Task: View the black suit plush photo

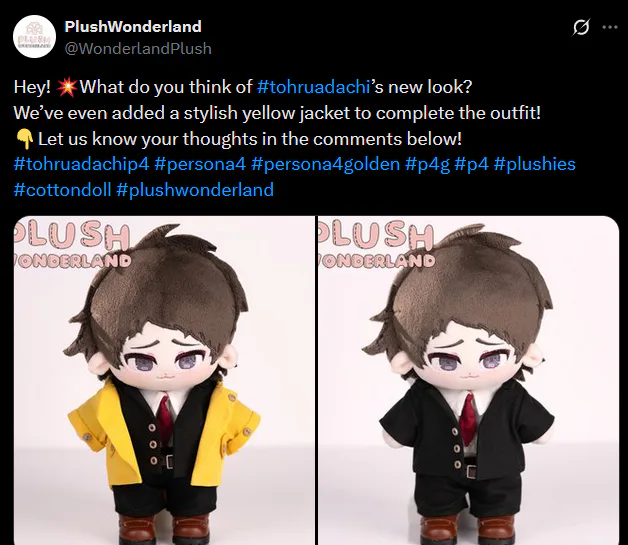Action: point(469,380)
